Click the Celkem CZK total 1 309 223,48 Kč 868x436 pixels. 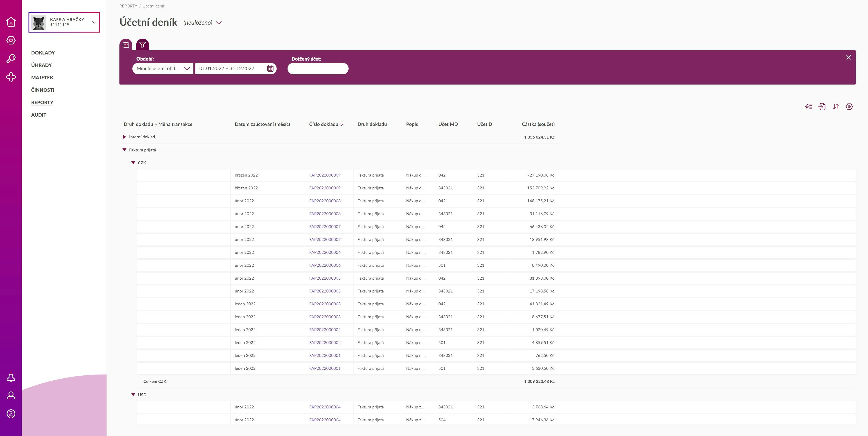pos(539,382)
